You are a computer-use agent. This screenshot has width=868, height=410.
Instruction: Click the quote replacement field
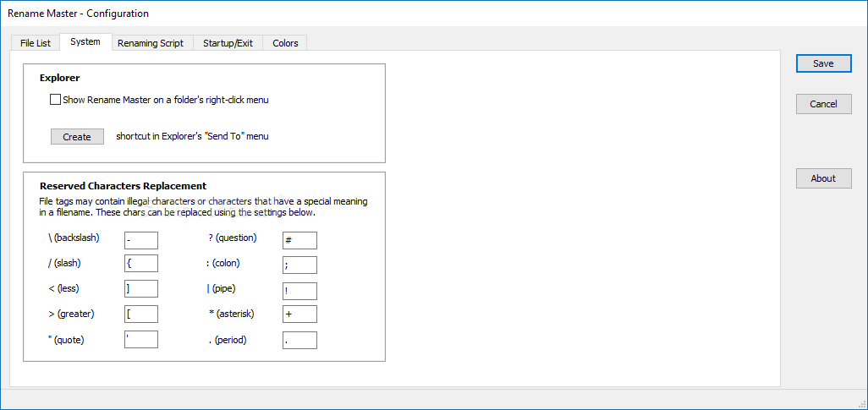coord(141,339)
